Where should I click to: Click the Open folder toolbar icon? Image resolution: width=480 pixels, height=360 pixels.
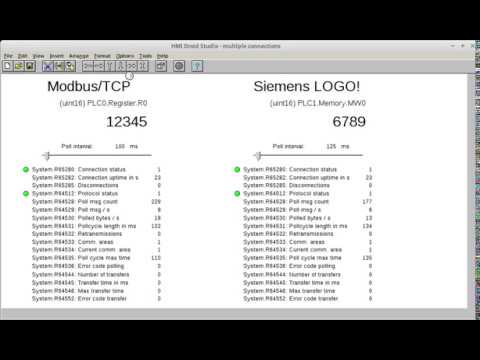[19, 66]
